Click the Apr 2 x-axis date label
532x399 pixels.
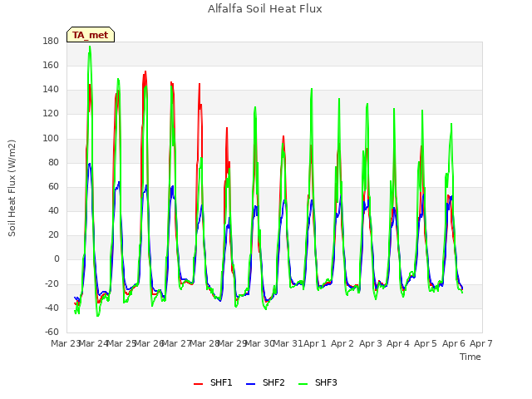coord(342,343)
